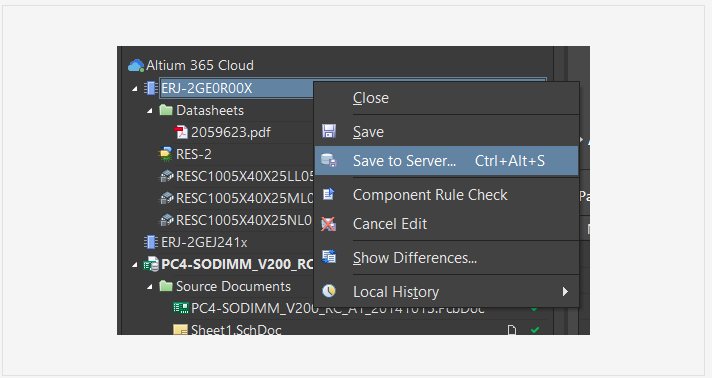Click the Datasheets folder icon

pyautogui.click(x=166, y=110)
